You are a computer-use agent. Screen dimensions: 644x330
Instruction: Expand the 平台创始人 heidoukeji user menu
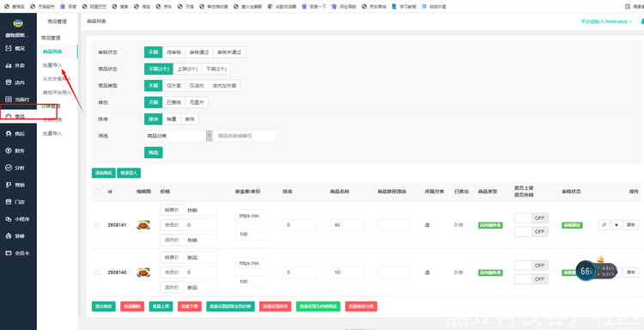606,21
